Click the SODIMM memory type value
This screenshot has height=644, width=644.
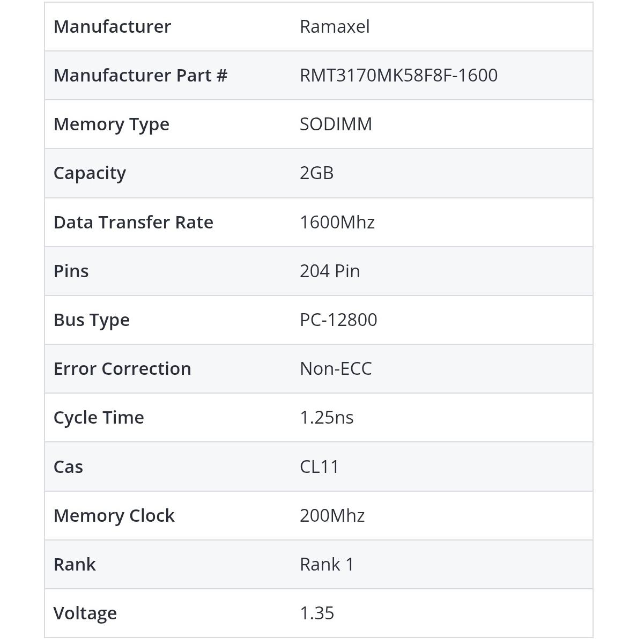coord(336,124)
